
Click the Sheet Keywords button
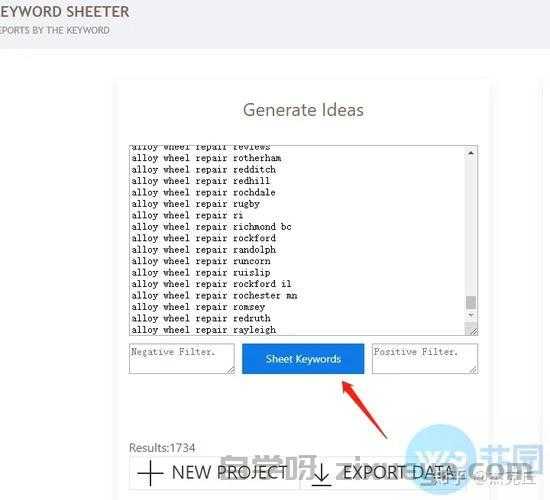pyautogui.click(x=303, y=359)
